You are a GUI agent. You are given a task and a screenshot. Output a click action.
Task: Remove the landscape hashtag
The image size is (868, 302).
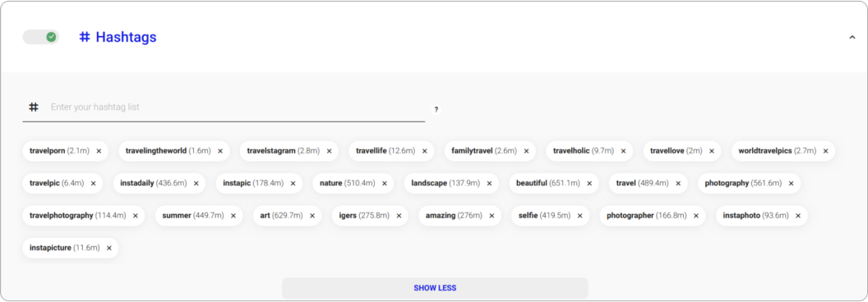489,183
